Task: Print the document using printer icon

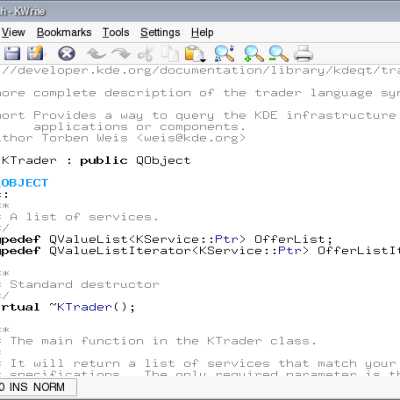Action: click(x=303, y=53)
